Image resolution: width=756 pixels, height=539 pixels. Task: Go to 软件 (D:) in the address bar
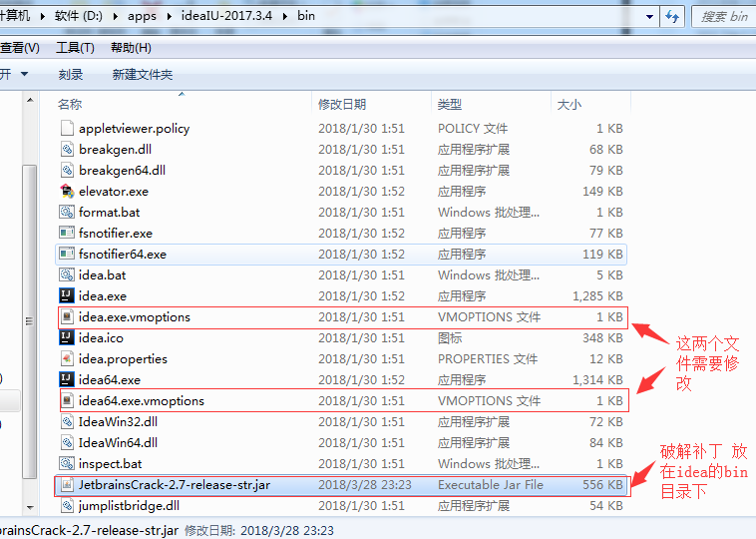pyautogui.click(x=78, y=16)
